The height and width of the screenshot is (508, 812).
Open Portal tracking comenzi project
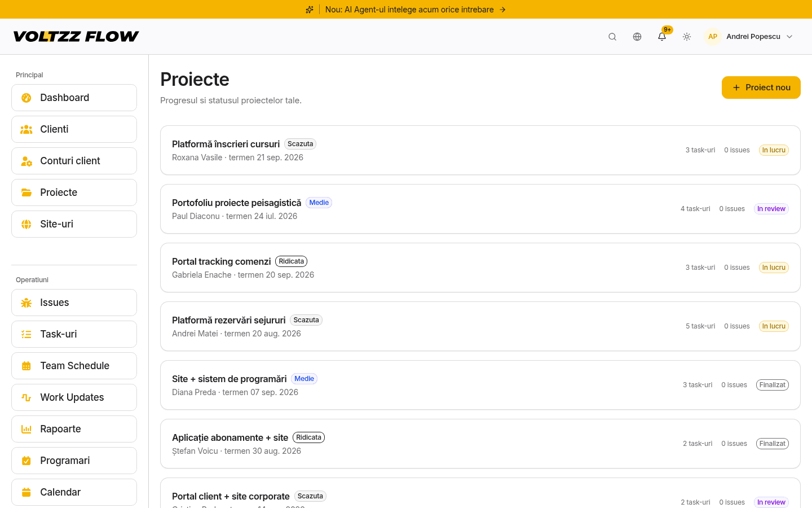[480, 268]
